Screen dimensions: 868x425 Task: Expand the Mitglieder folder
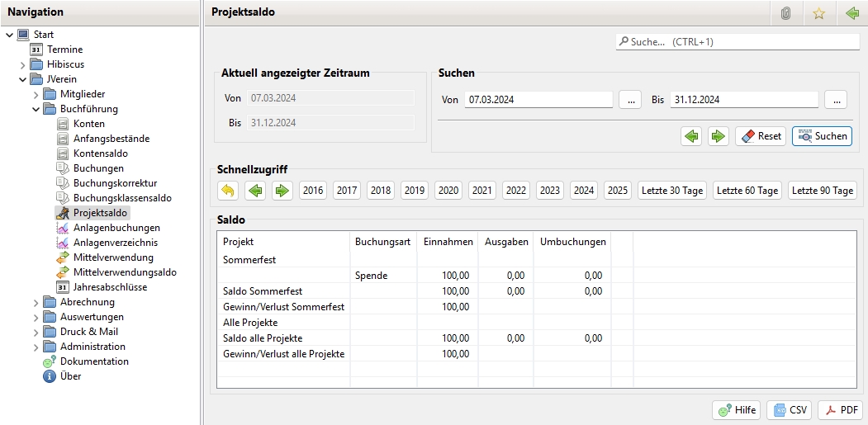(36, 94)
